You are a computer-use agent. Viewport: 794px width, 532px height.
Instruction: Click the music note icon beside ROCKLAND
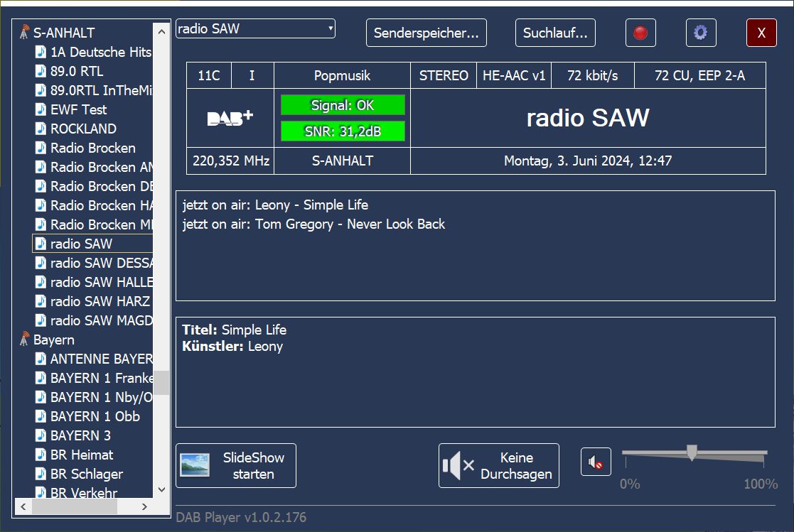tap(41, 129)
